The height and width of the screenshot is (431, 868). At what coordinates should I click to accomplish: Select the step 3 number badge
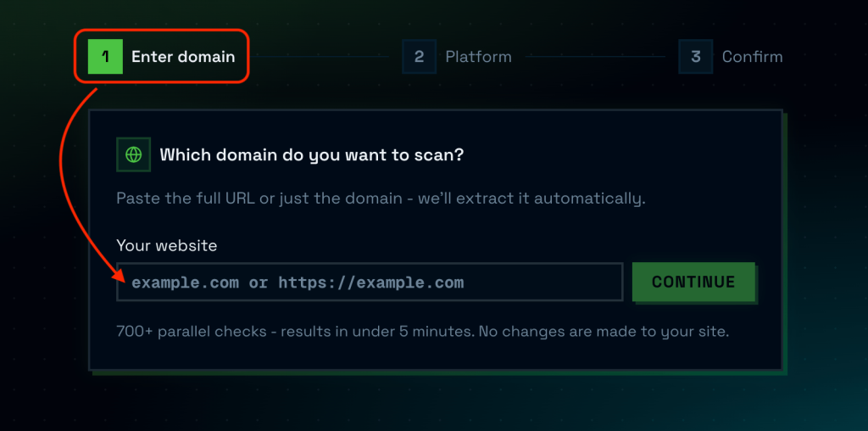(x=696, y=57)
